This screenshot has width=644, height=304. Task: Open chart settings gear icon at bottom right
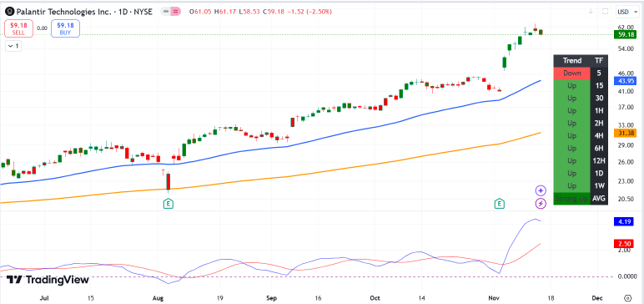tap(627, 297)
